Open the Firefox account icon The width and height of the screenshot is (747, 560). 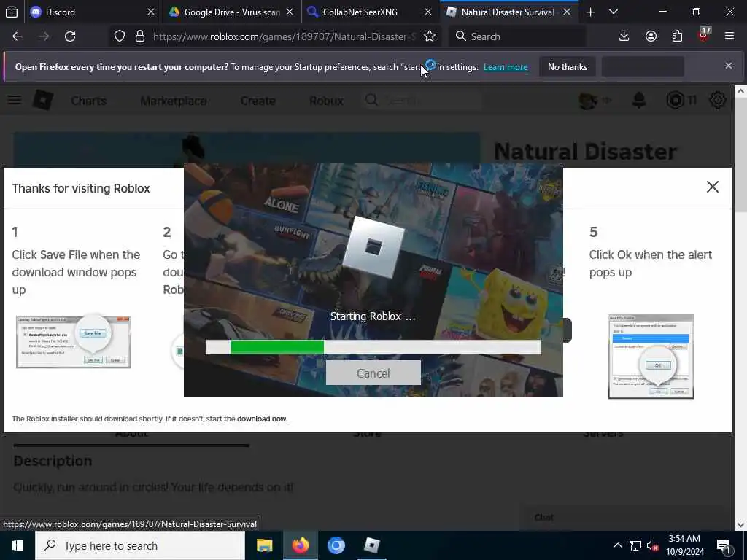[x=651, y=36]
